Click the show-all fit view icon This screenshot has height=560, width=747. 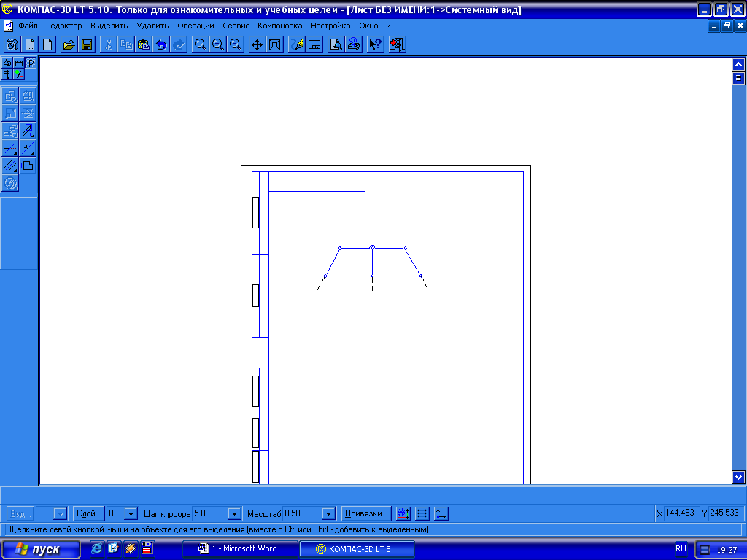click(x=275, y=44)
